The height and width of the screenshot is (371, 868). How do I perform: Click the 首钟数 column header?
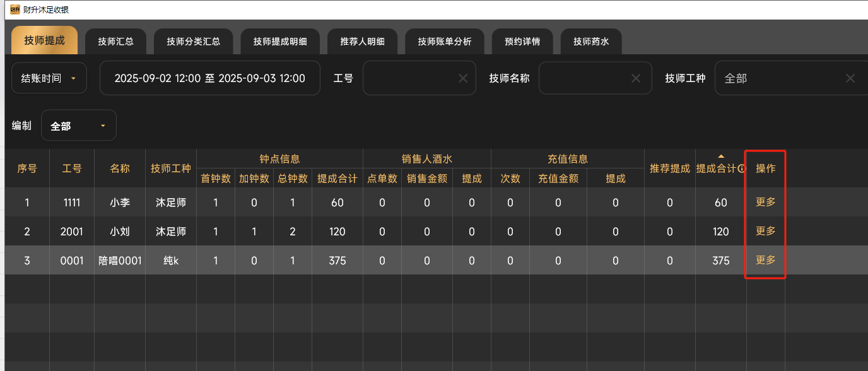pyautogui.click(x=216, y=179)
